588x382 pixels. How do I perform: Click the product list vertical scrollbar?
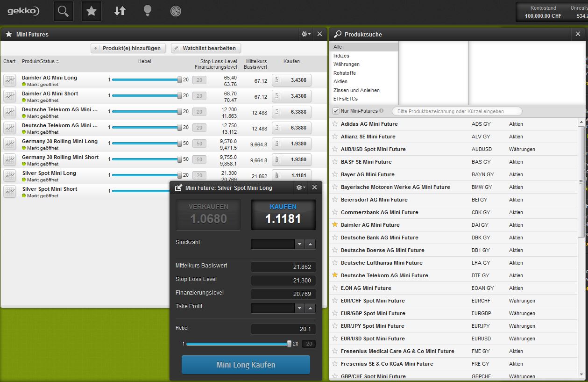(x=581, y=181)
